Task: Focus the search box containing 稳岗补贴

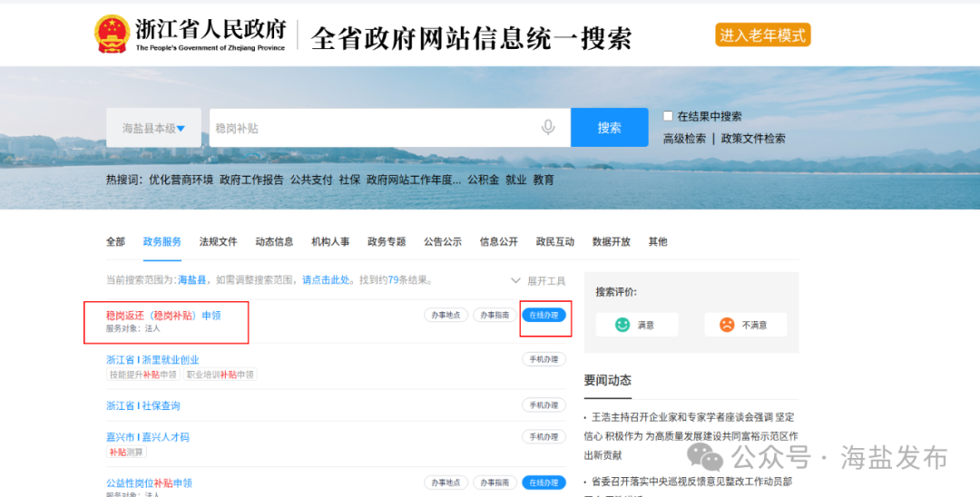Action: [x=372, y=128]
